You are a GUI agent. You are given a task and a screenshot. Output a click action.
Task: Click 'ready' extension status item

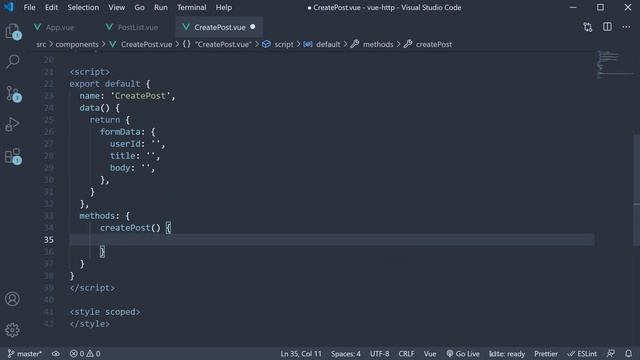coord(507,354)
